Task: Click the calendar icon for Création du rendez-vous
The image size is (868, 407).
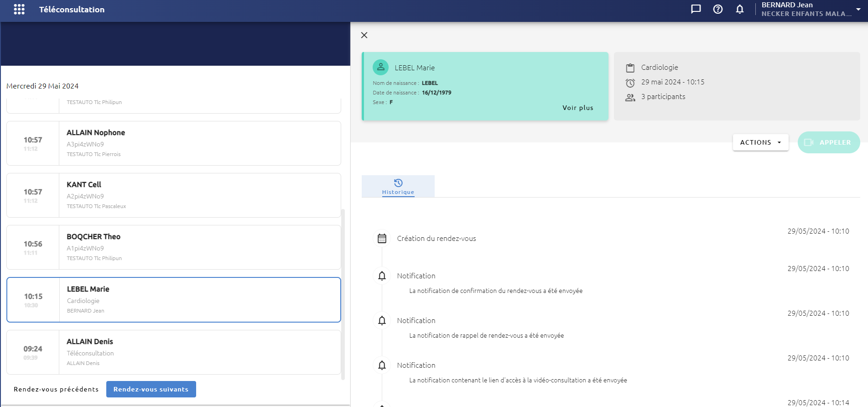Action: click(x=382, y=238)
